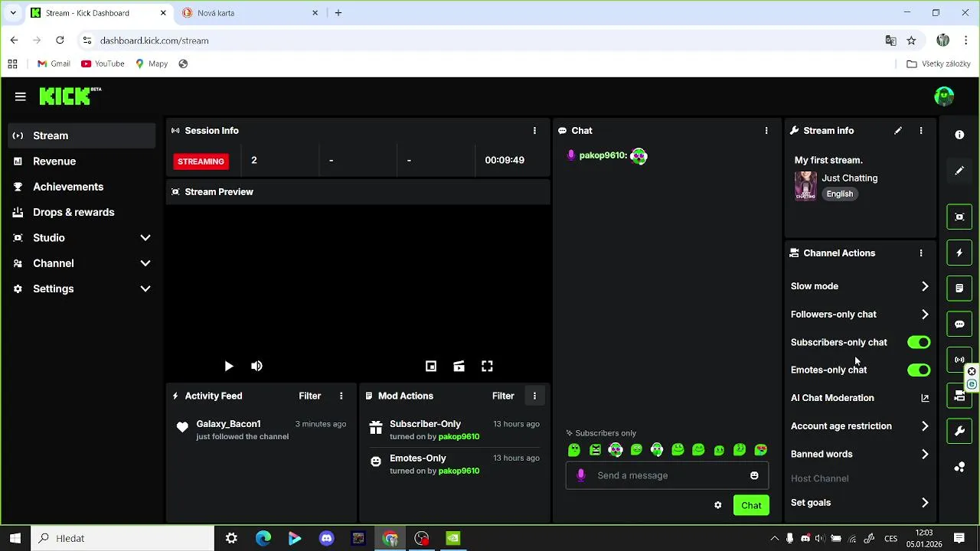Open the Mod Actions three-dot menu

coord(534,396)
